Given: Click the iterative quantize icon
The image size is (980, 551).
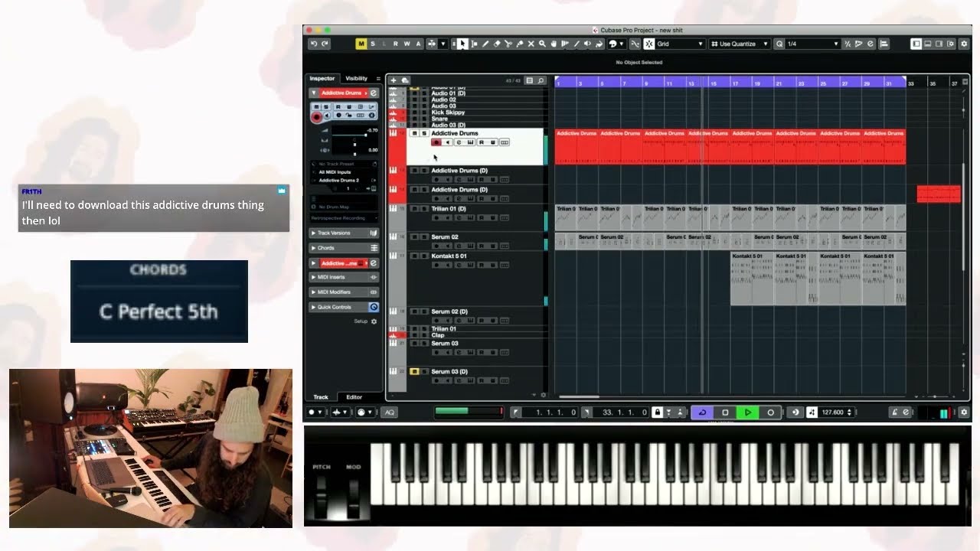Looking at the screenshot, I should [848, 44].
